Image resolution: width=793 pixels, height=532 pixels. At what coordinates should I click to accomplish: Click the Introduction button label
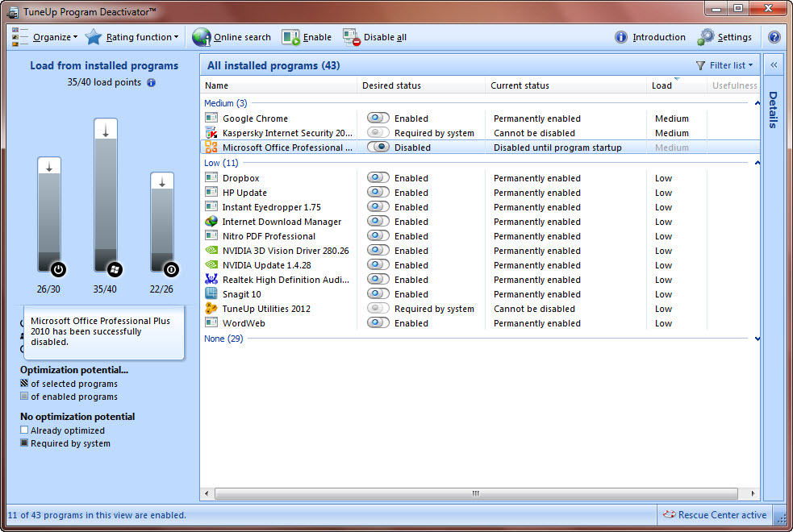659,37
